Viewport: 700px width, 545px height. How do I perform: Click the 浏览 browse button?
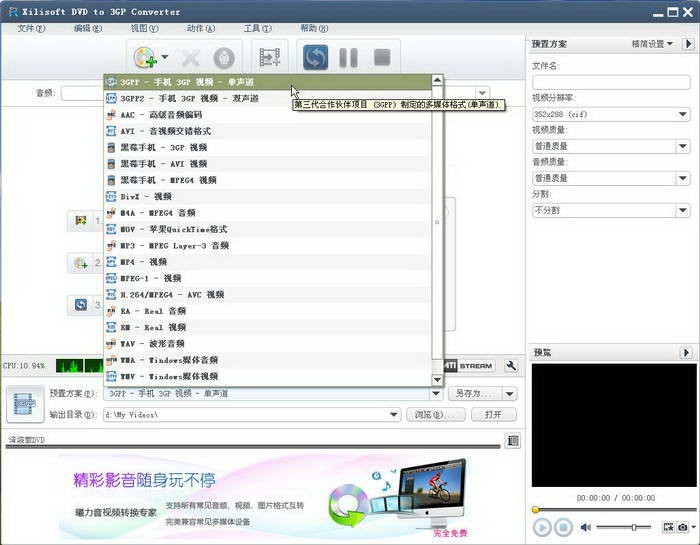435,415
